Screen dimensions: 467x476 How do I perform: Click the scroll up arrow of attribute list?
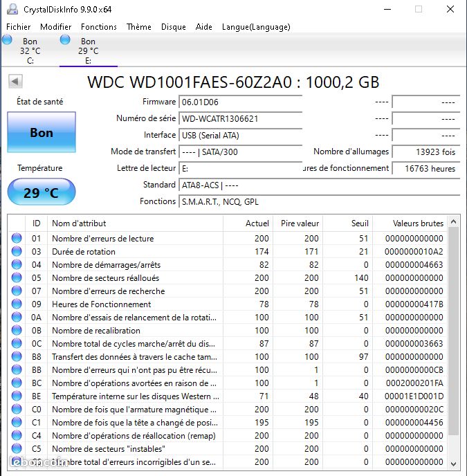click(x=454, y=222)
